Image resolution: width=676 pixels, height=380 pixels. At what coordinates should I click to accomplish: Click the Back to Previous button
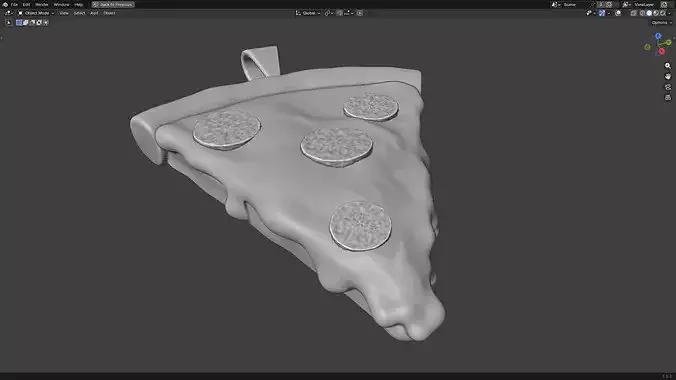click(113, 4)
